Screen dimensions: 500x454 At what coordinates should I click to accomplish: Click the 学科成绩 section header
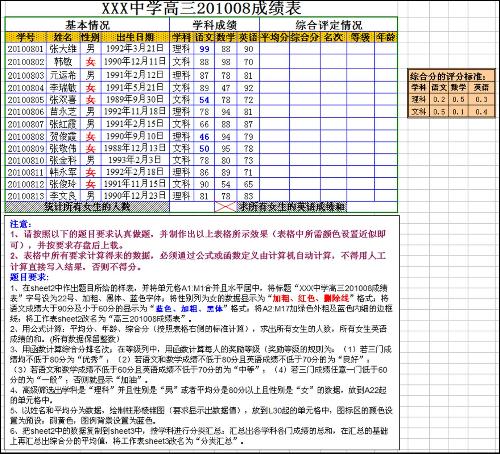pos(214,25)
